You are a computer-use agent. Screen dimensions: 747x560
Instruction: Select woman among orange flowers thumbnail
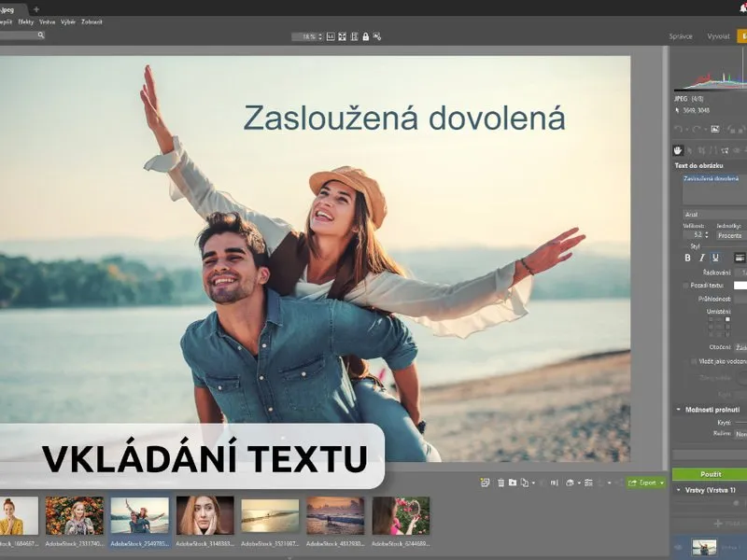(75, 516)
